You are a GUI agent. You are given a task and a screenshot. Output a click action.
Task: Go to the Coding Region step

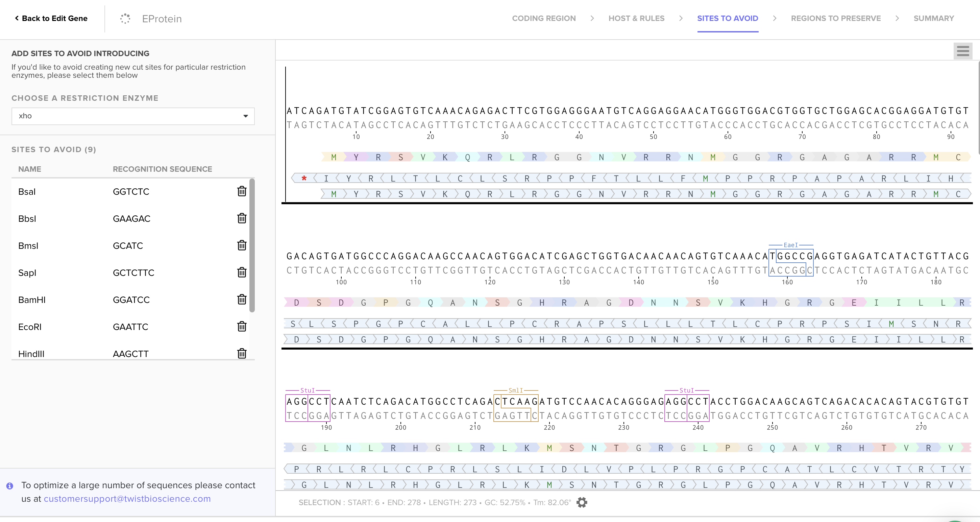click(x=544, y=18)
